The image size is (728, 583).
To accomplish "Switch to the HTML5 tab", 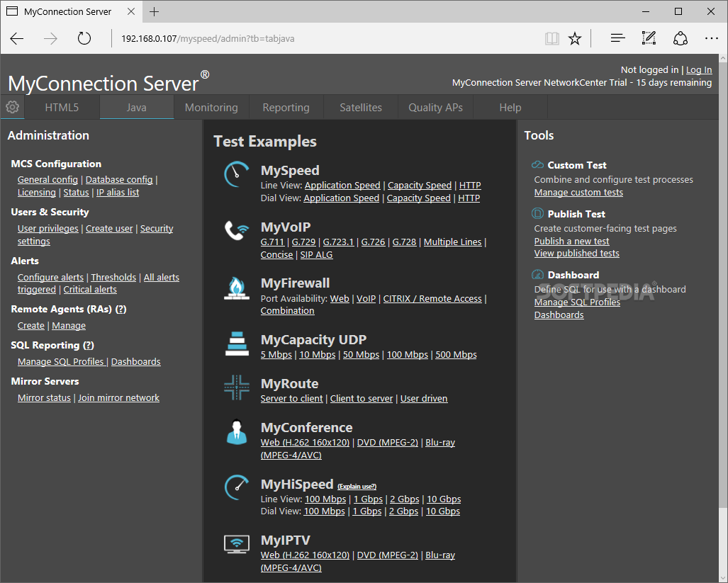I will point(62,107).
